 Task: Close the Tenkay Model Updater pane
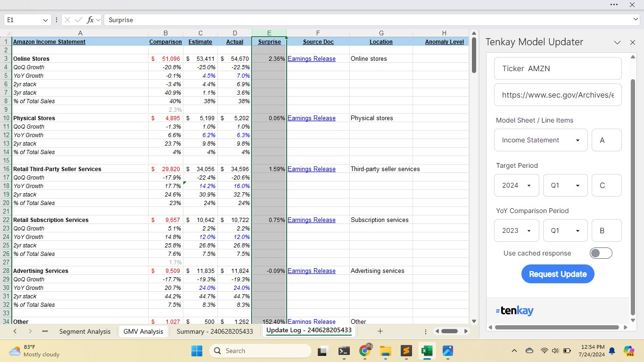point(633,42)
